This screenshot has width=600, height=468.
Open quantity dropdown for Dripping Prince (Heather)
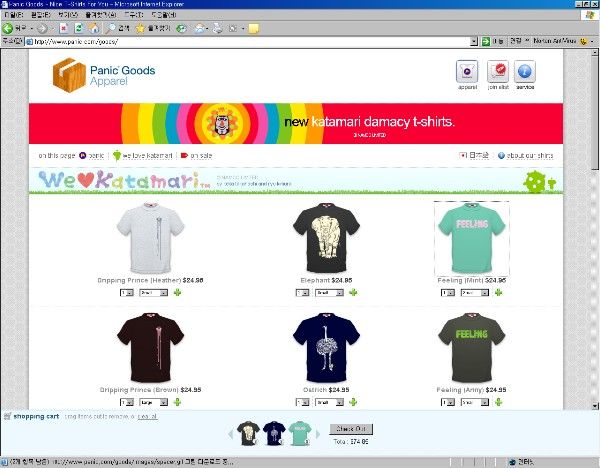[127, 293]
